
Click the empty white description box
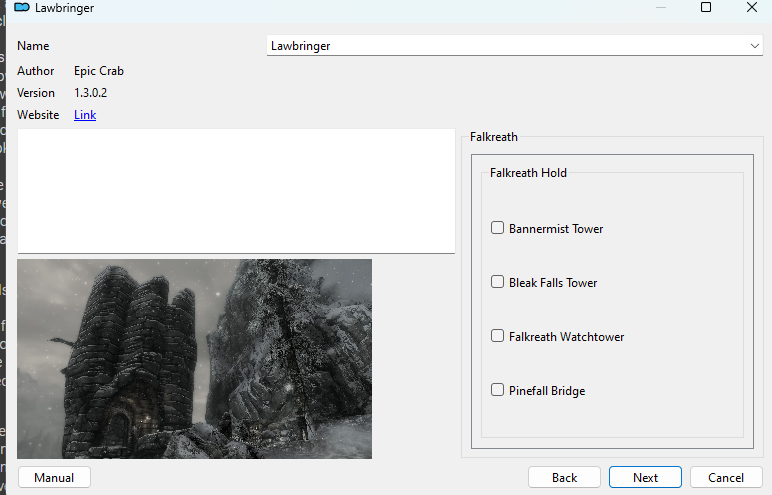[x=236, y=191]
